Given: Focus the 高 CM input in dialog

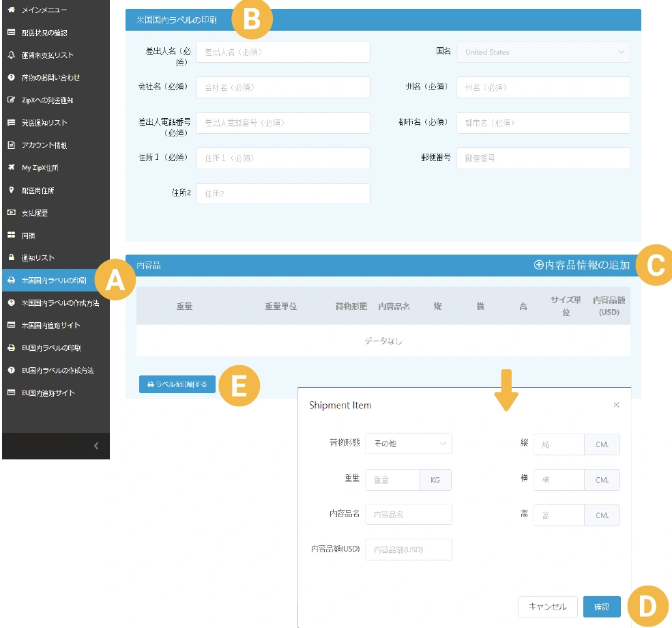Looking at the screenshot, I should (559, 515).
